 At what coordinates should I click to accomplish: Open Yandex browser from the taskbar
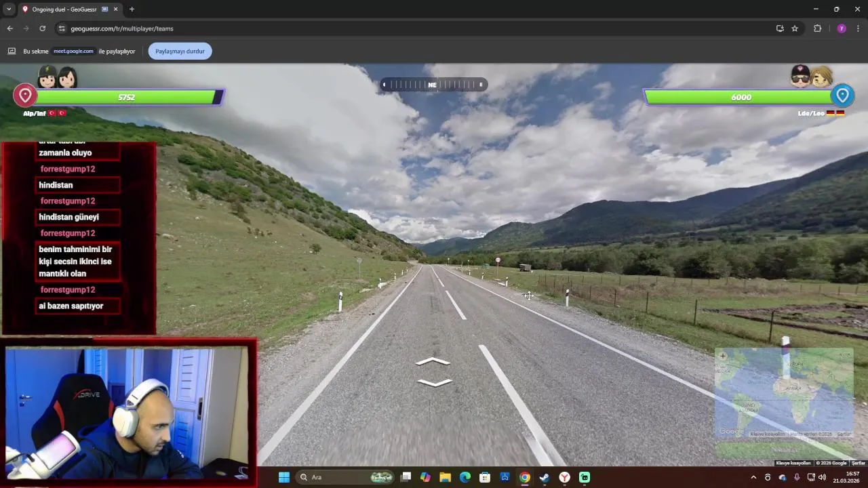click(564, 477)
